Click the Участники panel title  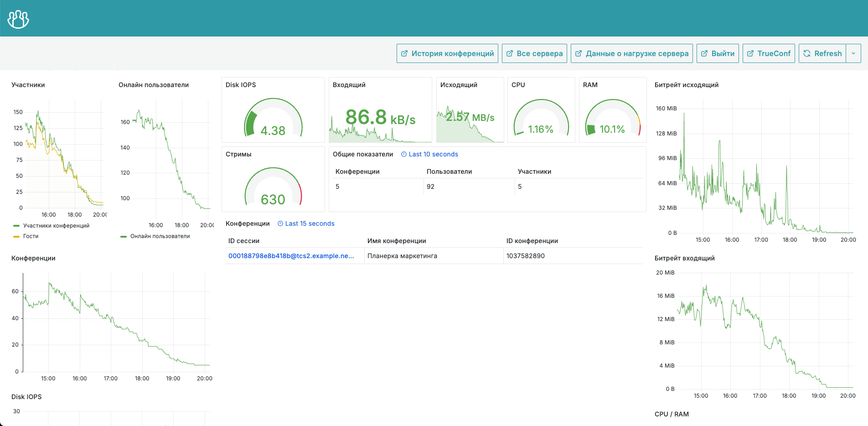[x=28, y=85]
